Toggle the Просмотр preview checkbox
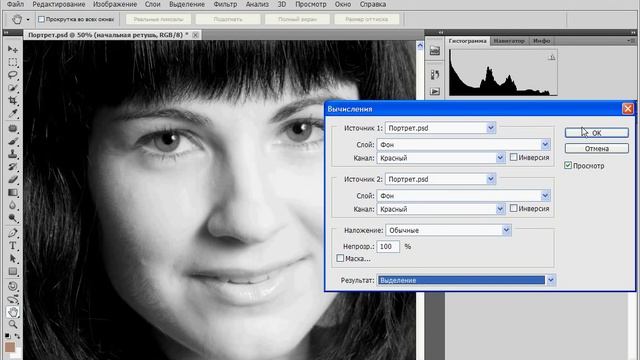The width and height of the screenshot is (640, 360). point(568,165)
